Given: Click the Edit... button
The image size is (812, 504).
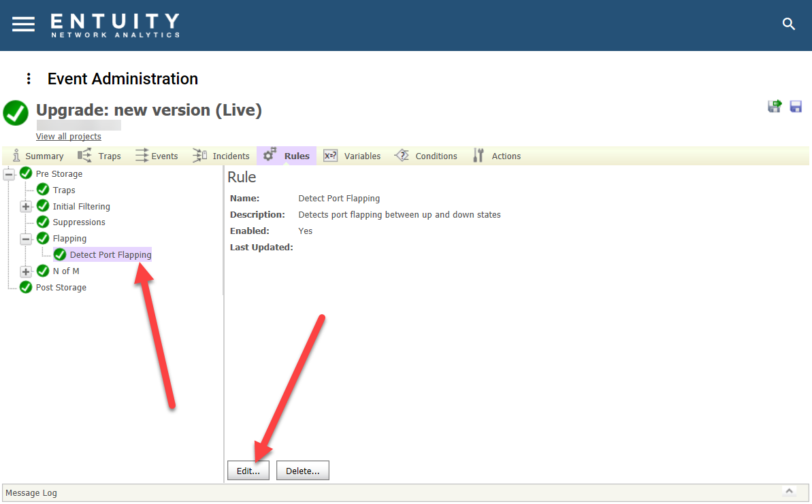Looking at the screenshot, I should click(x=248, y=471).
